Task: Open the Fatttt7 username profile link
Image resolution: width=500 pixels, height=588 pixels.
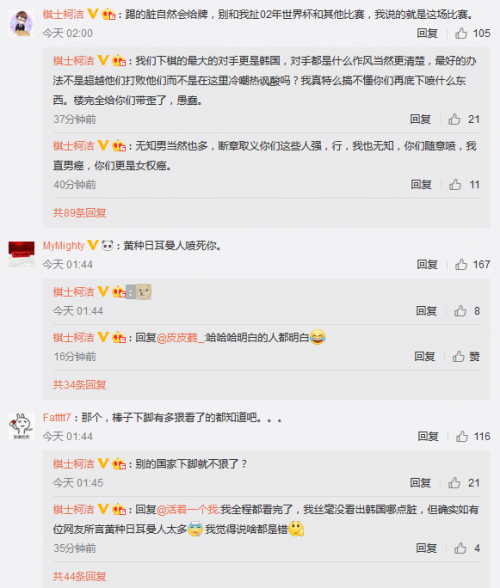Action: [x=57, y=417]
